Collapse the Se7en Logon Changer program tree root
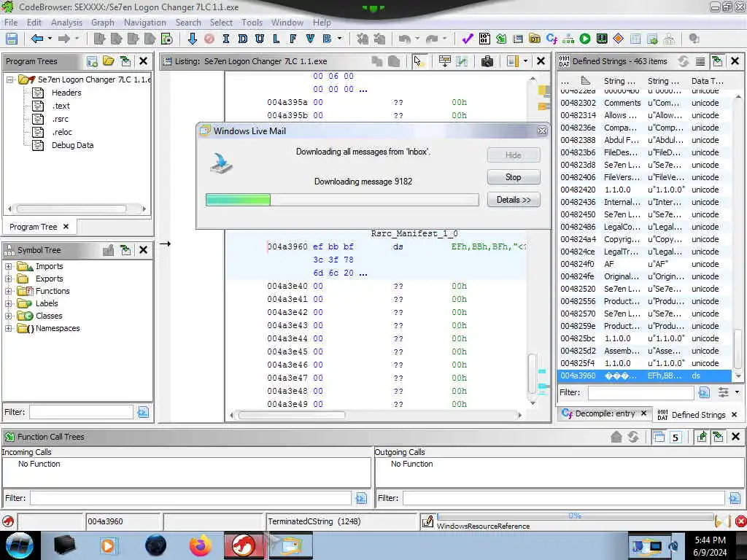This screenshot has height=560, width=747. (x=9, y=79)
